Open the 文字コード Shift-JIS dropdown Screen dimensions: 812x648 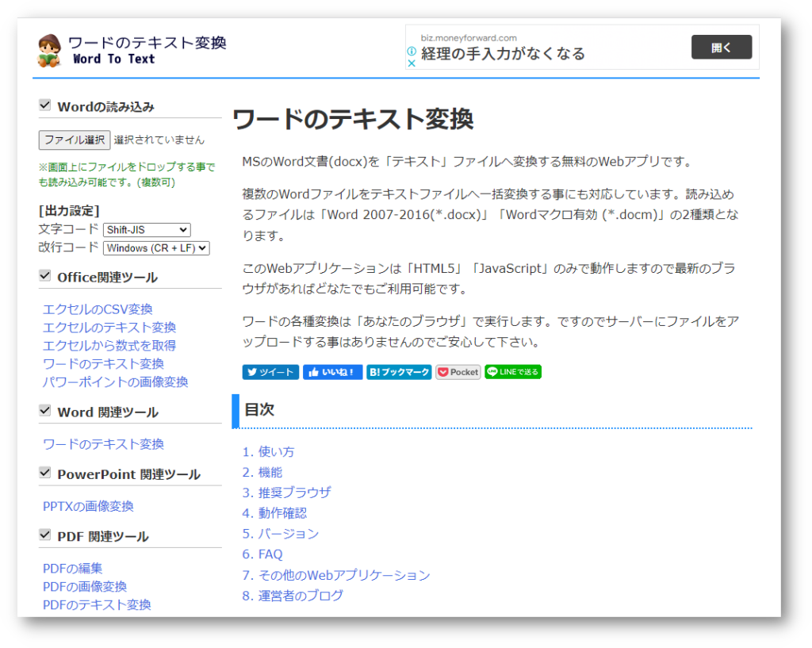[147, 230]
